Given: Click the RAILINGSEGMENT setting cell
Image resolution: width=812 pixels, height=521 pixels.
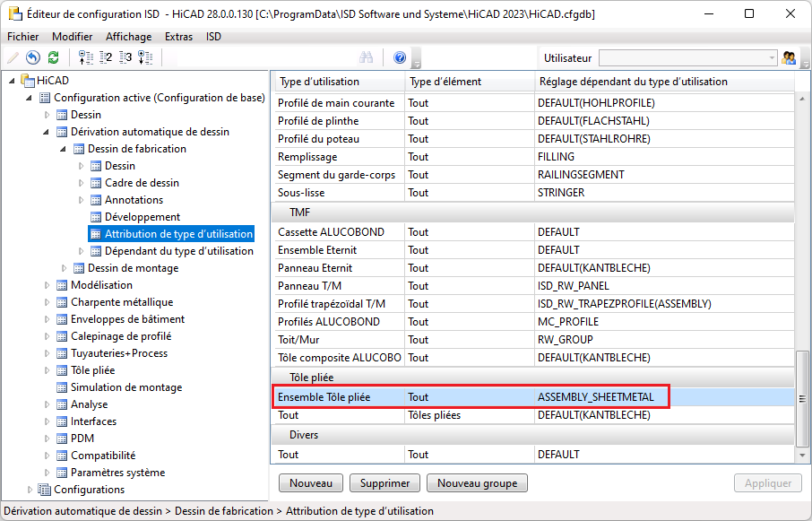Looking at the screenshot, I should point(664,175).
